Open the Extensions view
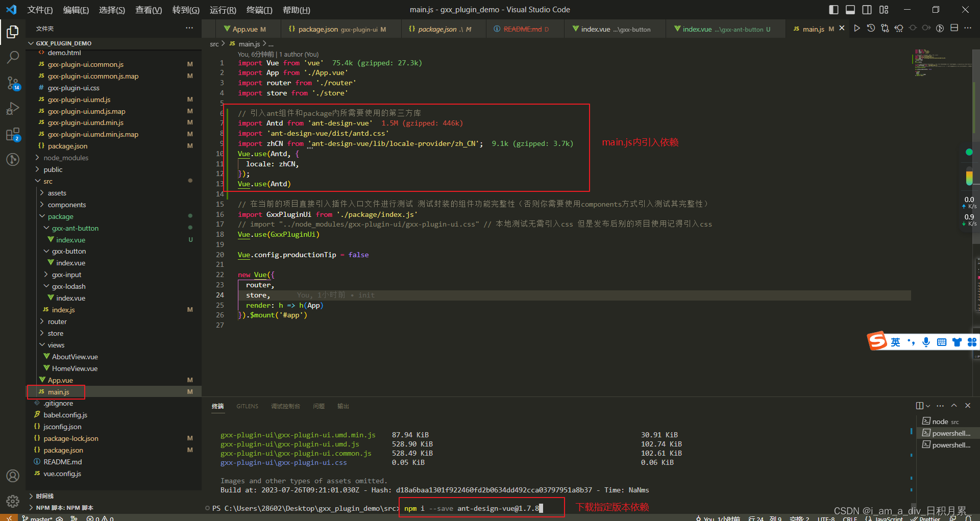Viewport: 980px width, 521px height. tap(13, 135)
